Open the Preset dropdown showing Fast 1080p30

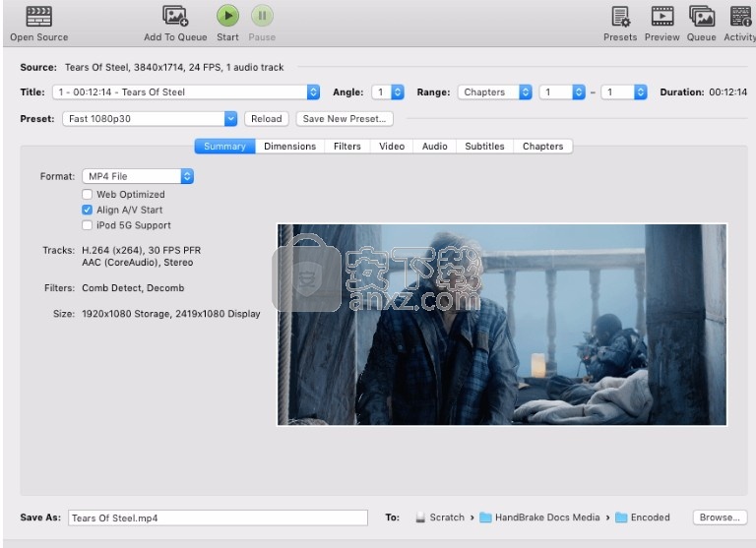pos(150,119)
